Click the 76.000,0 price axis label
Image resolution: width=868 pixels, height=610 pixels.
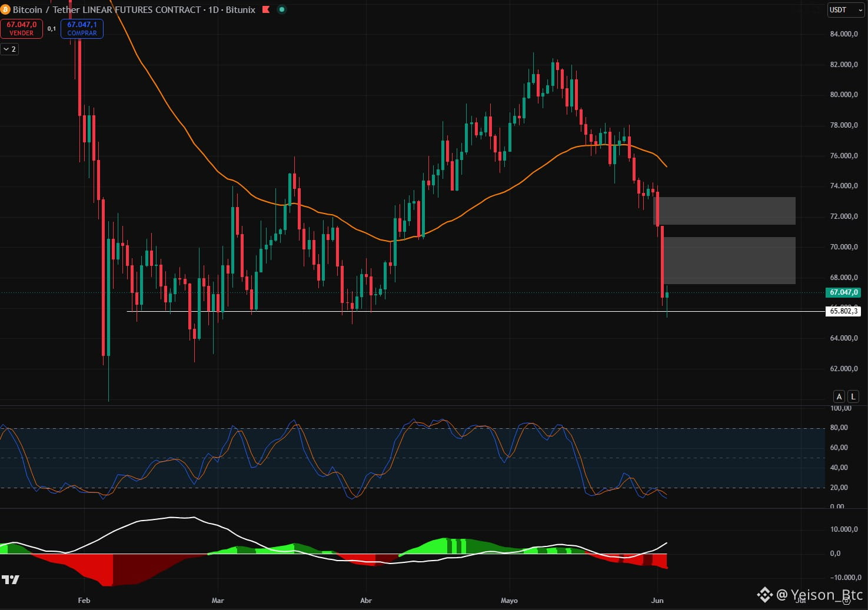(x=844, y=156)
